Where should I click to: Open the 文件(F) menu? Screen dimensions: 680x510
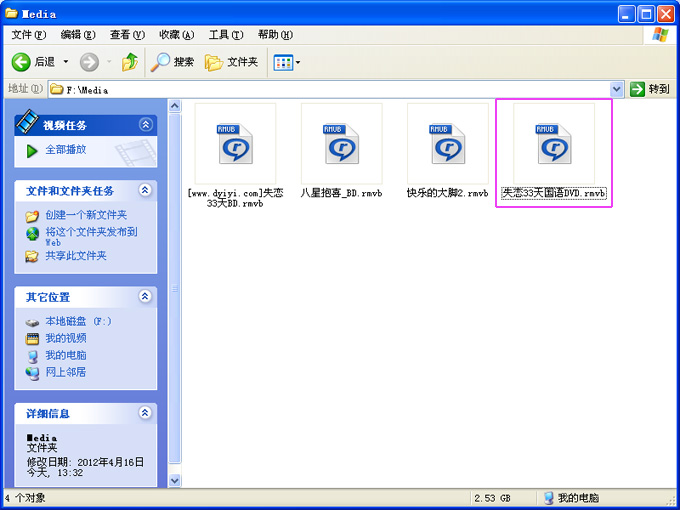[x=29, y=35]
